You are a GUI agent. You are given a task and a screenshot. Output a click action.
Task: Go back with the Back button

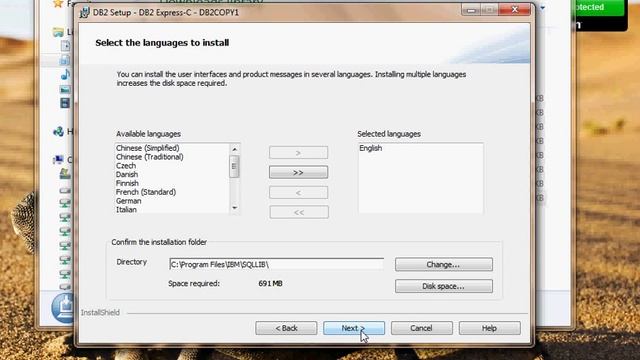coord(286,328)
